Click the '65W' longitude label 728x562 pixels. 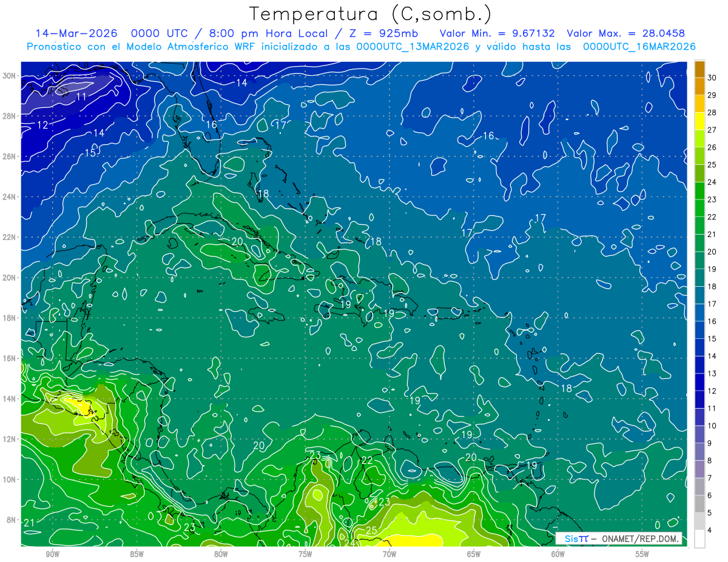coord(474,555)
